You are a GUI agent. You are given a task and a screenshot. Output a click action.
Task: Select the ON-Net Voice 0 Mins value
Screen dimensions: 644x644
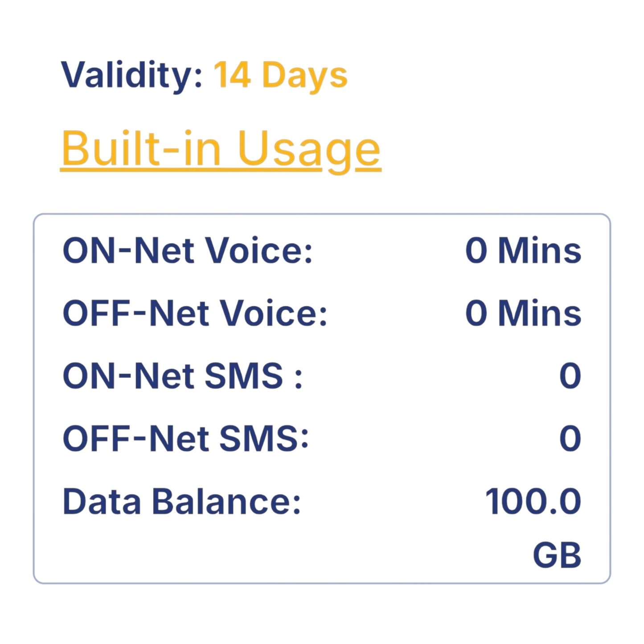[x=523, y=250]
